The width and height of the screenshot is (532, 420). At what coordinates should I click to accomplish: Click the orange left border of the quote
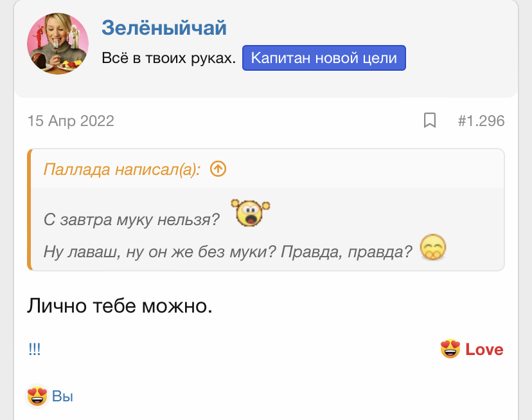pyautogui.click(x=29, y=210)
